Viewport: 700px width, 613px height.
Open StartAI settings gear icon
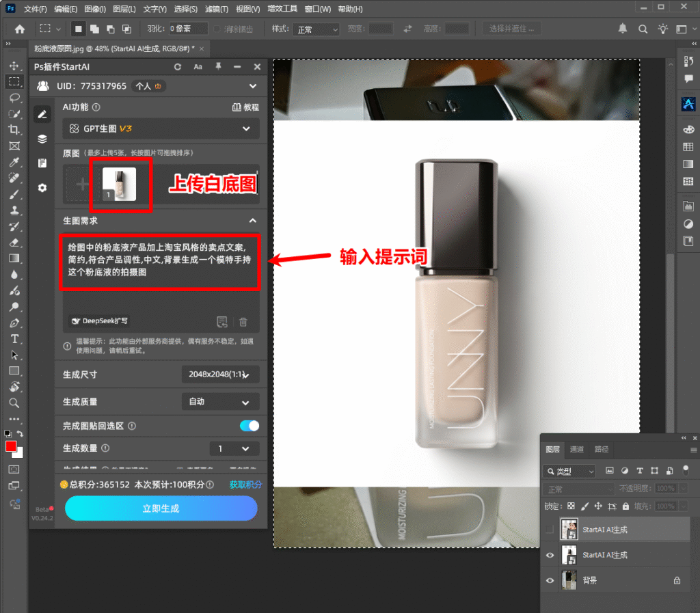click(42, 188)
